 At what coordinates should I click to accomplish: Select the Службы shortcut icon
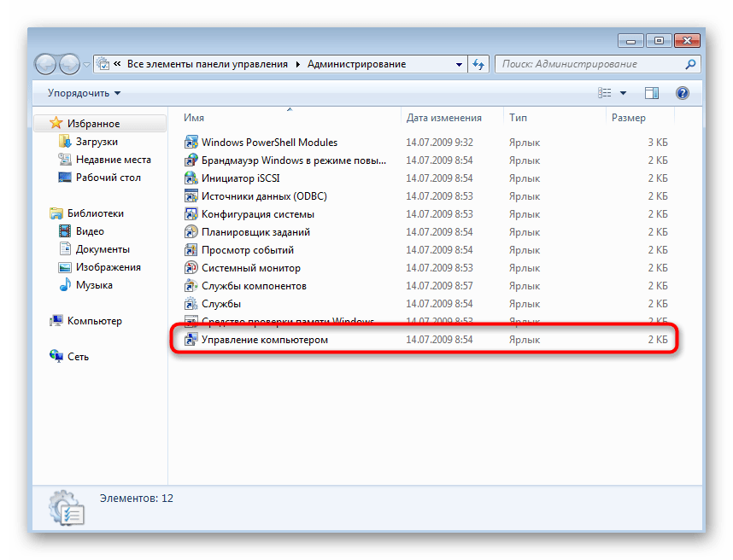pos(191,304)
